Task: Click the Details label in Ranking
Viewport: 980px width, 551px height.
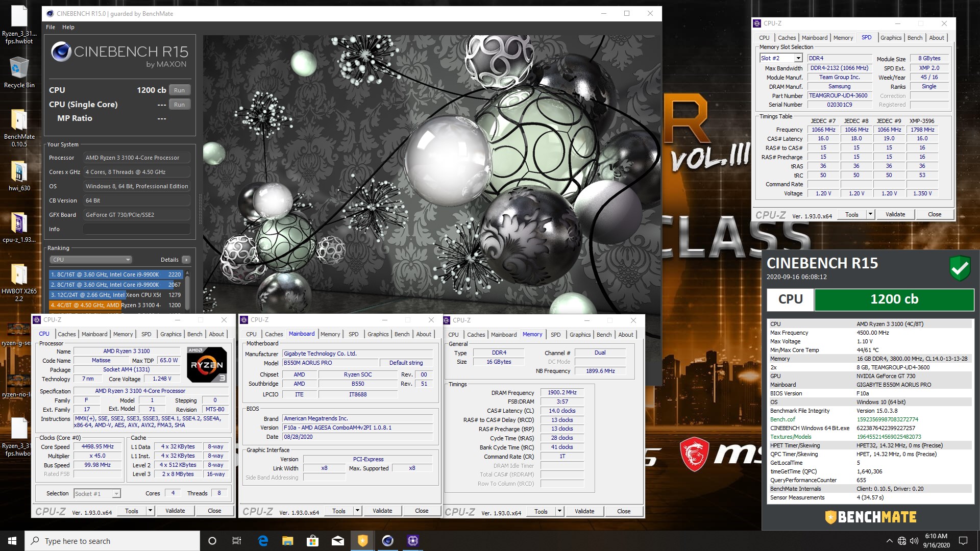Action: click(169, 260)
